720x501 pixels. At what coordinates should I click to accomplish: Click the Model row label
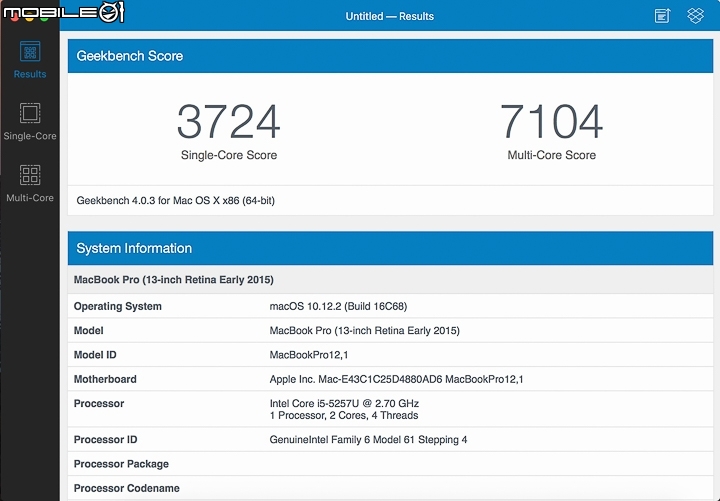(89, 331)
